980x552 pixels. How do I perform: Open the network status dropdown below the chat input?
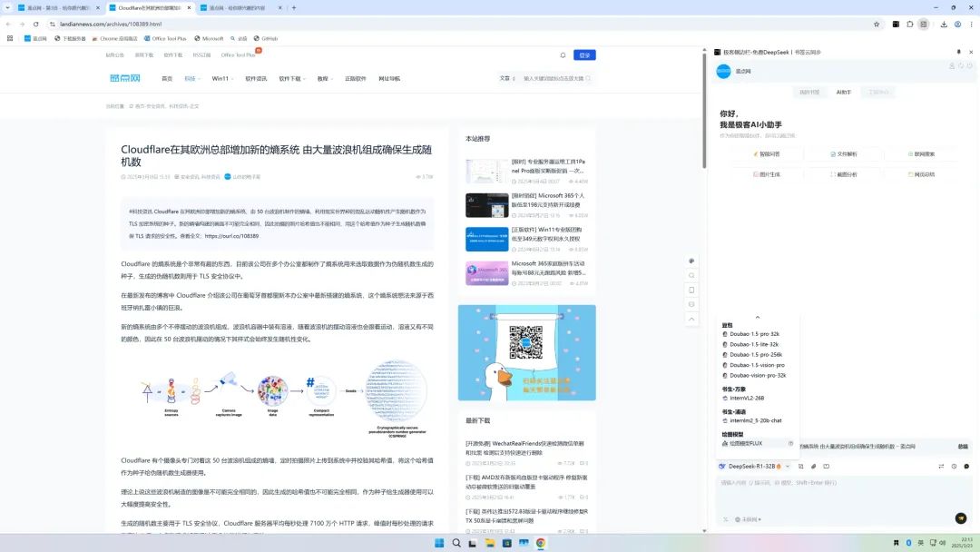pyautogui.click(x=748, y=519)
